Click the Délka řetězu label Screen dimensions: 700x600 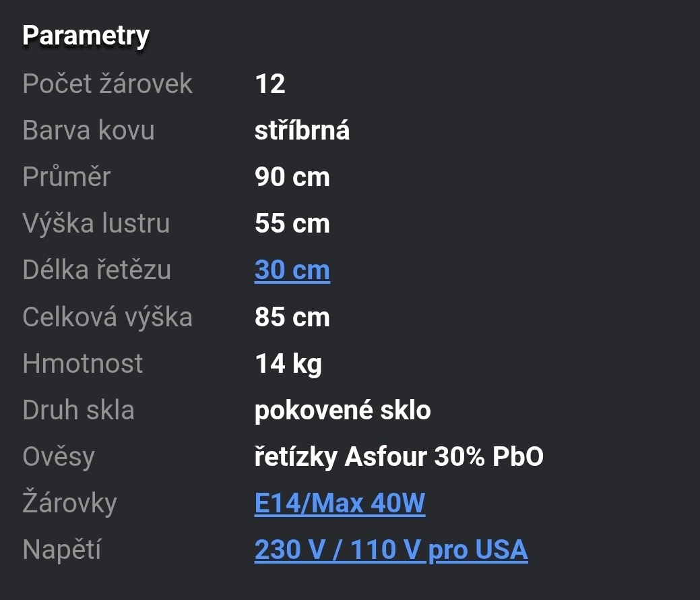[x=96, y=270]
